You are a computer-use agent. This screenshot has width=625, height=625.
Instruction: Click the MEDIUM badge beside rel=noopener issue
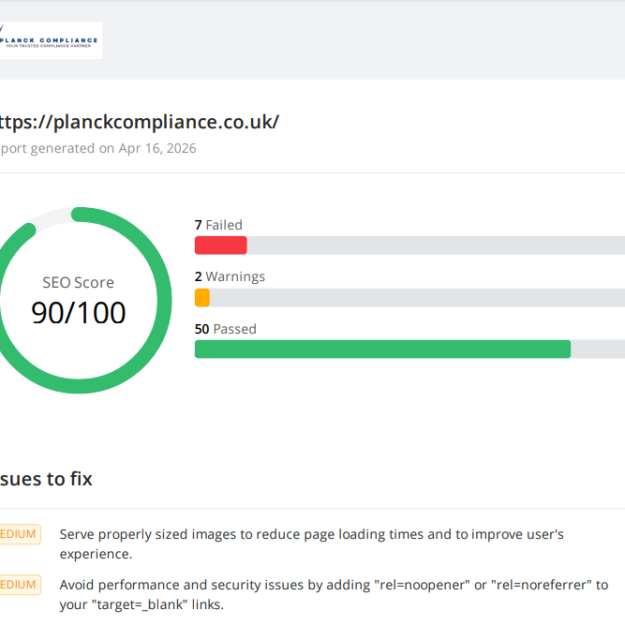pyautogui.click(x=20, y=585)
